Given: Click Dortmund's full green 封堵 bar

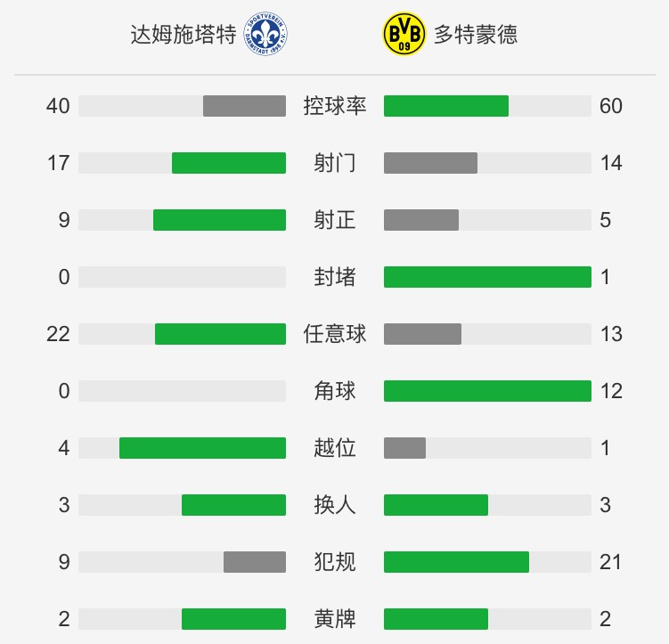Looking at the screenshot, I should pyautogui.click(x=487, y=277).
